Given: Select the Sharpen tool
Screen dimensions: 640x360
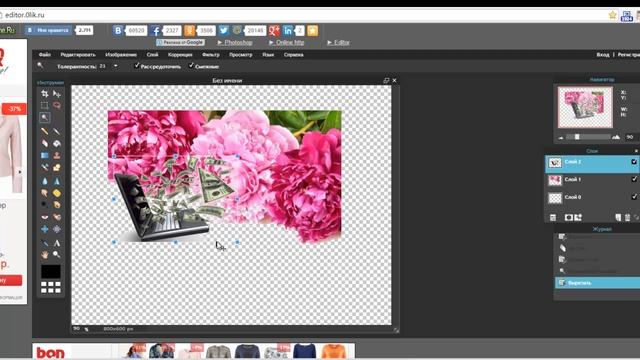Looking at the screenshot, I should [x=57, y=181].
